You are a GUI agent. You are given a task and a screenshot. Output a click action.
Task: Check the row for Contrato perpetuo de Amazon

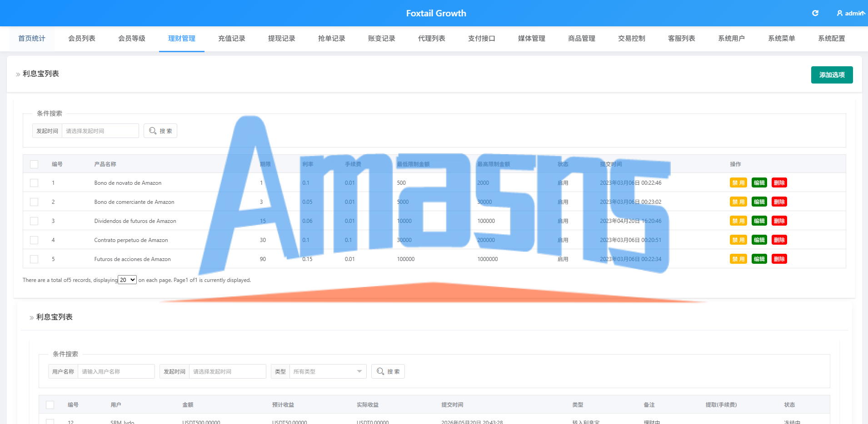tap(34, 240)
